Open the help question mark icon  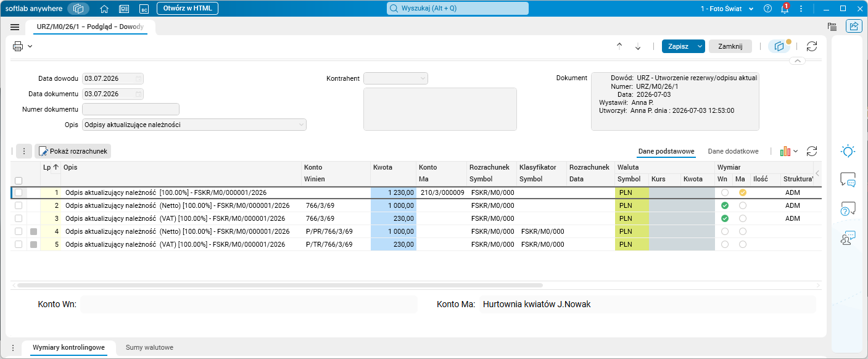tap(767, 9)
